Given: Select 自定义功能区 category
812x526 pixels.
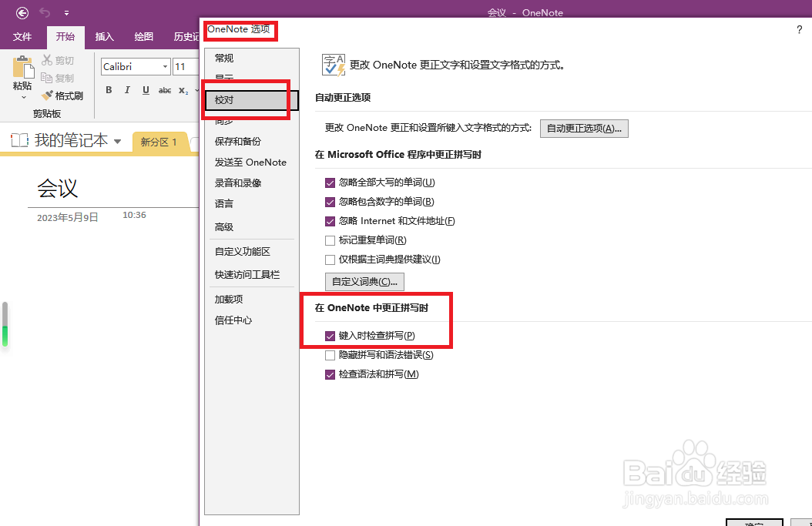Looking at the screenshot, I should point(252,252).
